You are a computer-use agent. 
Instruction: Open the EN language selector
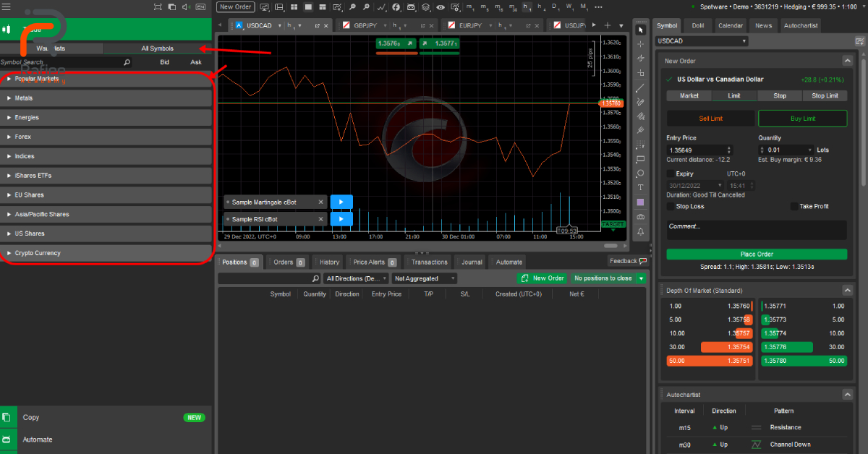pos(201,7)
